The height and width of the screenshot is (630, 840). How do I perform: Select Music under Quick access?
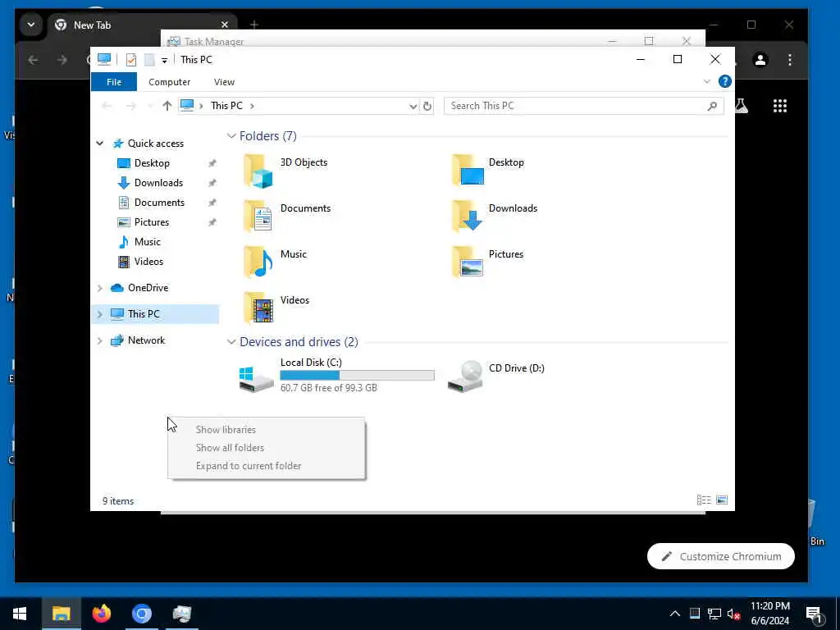pyautogui.click(x=148, y=242)
